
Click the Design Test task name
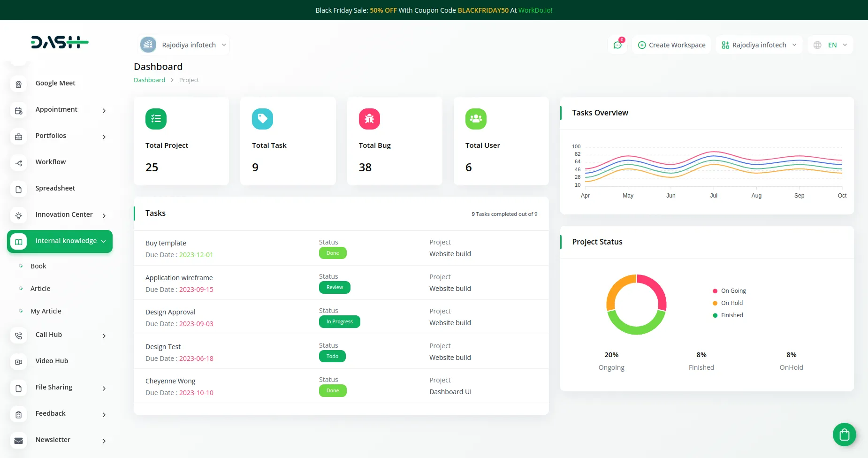pyautogui.click(x=163, y=347)
